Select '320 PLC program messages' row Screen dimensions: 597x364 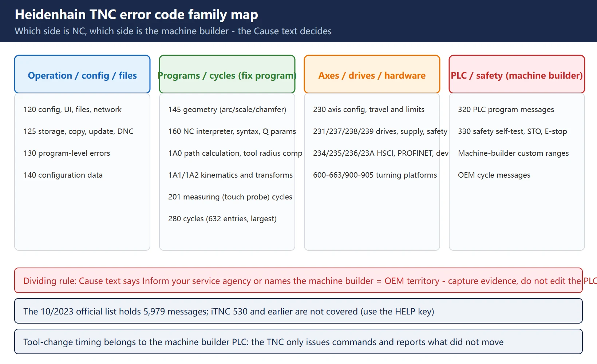[x=506, y=110]
